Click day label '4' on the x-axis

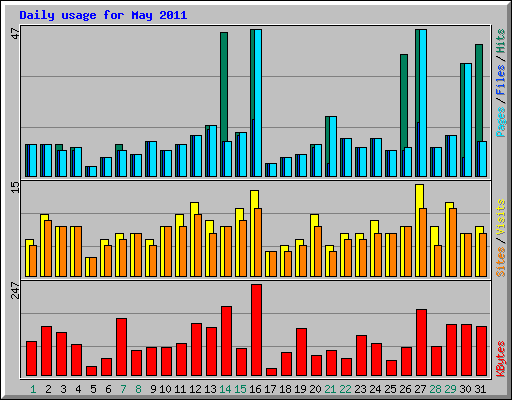(x=78, y=389)
